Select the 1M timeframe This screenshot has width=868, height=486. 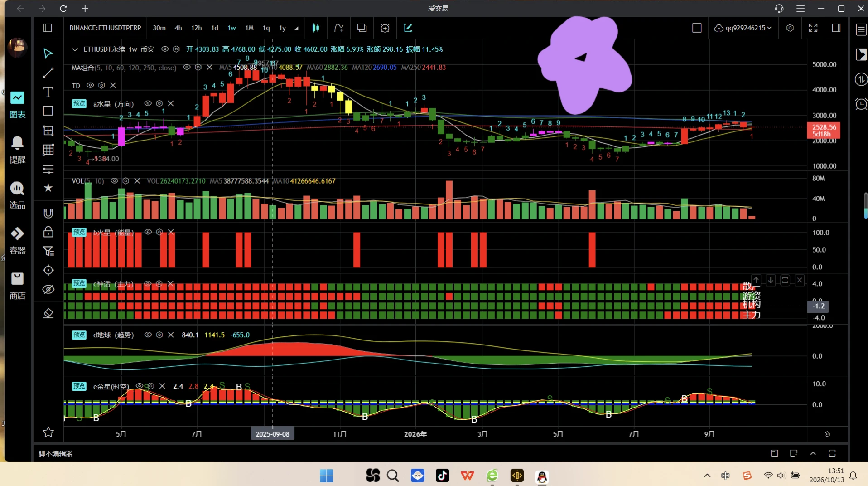point(249,28)
